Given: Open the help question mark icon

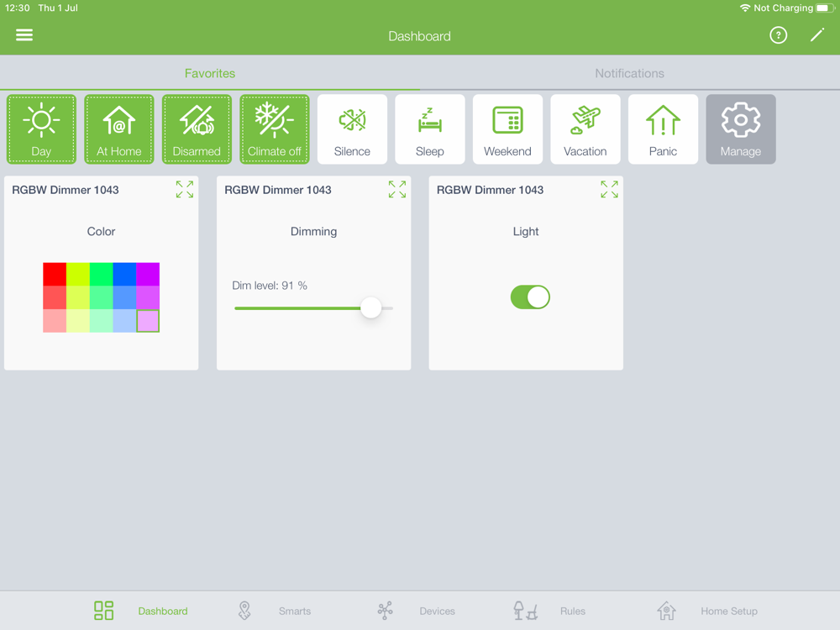Looking at the screenshot, I should click(778, 35).
